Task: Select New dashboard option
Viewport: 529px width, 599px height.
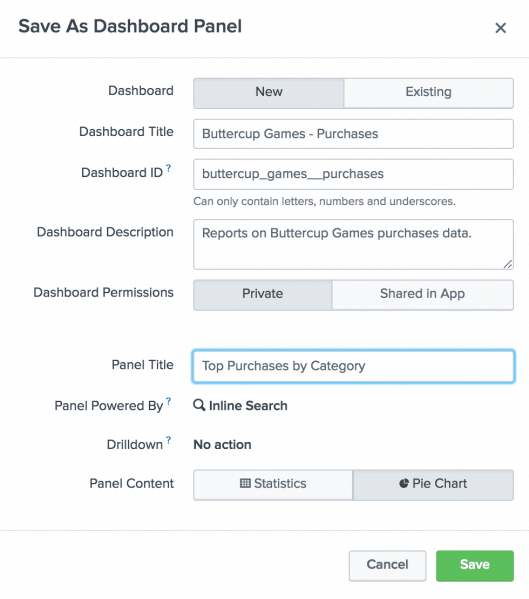Action: pos(269,93)
